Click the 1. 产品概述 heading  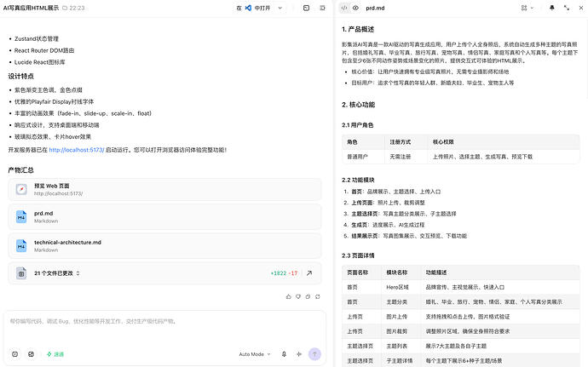358,29
